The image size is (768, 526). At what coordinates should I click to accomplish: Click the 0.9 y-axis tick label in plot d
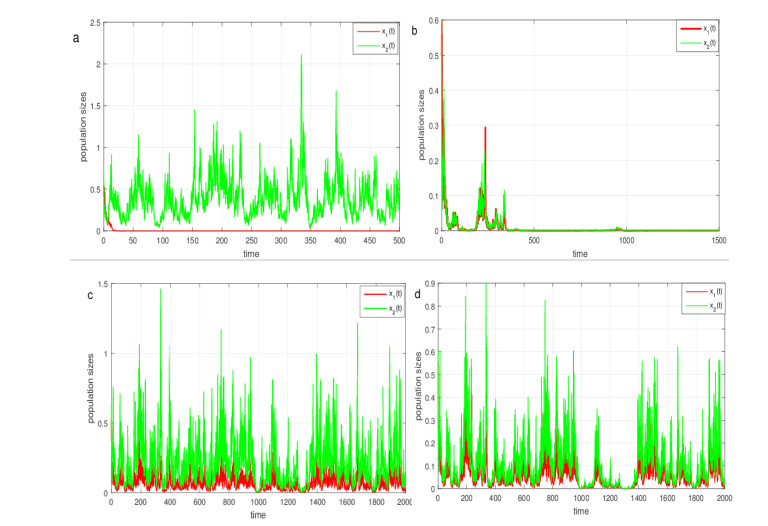[x=427, y=284]
